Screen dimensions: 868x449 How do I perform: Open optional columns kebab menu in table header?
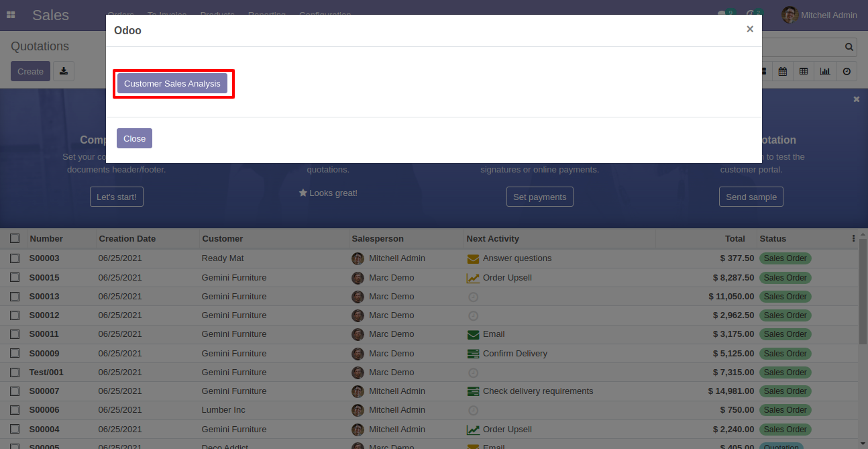point(853,238)
